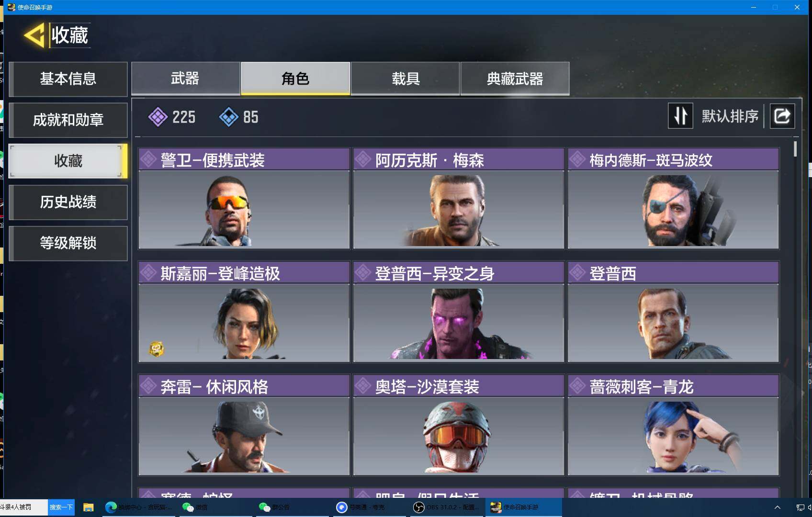The width and height of the screenshot is (812, 517).
Task: Switch to 武器 tab
Action: [x=185, y=79]
